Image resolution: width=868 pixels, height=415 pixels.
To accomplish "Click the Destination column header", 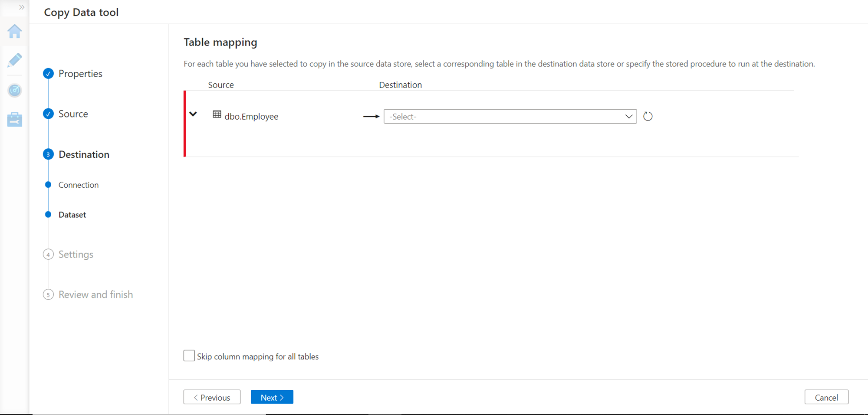I will coord(400,85).
